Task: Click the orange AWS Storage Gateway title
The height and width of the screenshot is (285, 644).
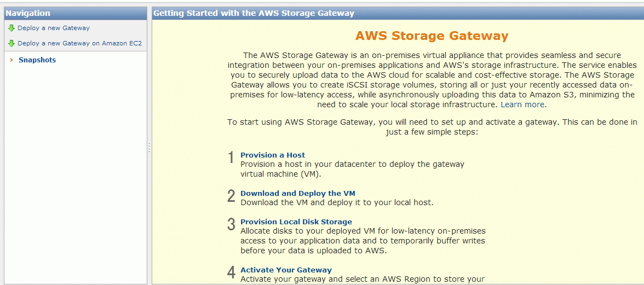Action: coord(432,36)
